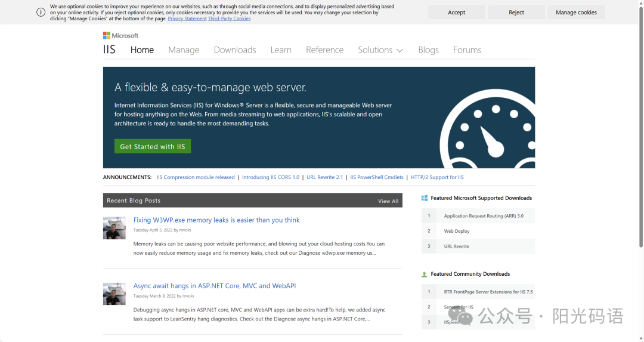Click the Windows icon beside Featured Microsoft Downloads

coord(425,198)
